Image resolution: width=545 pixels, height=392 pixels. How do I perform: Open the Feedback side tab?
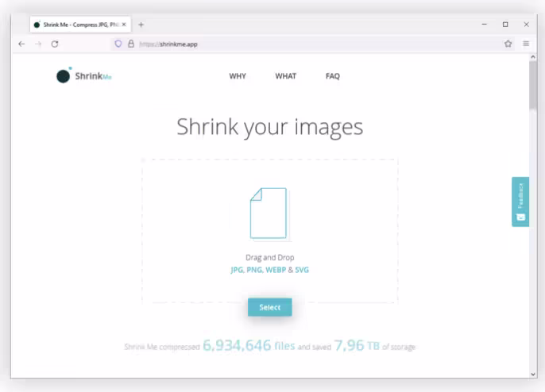tap(520, 202)
